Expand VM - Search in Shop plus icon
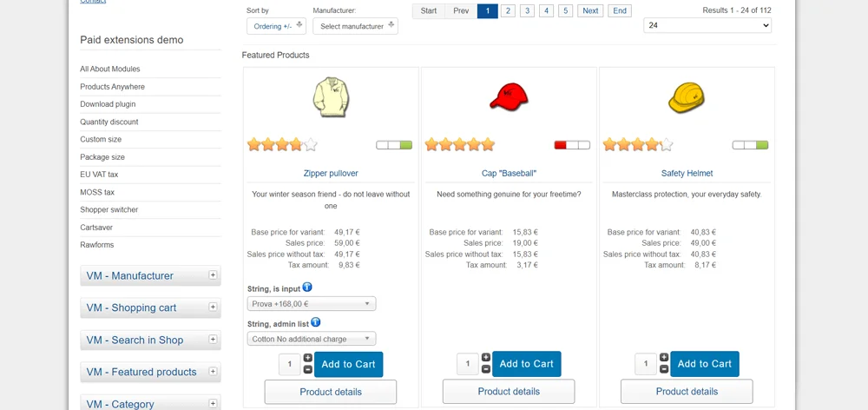The width and height of the screenshot is (868, 410). [213, 339]
